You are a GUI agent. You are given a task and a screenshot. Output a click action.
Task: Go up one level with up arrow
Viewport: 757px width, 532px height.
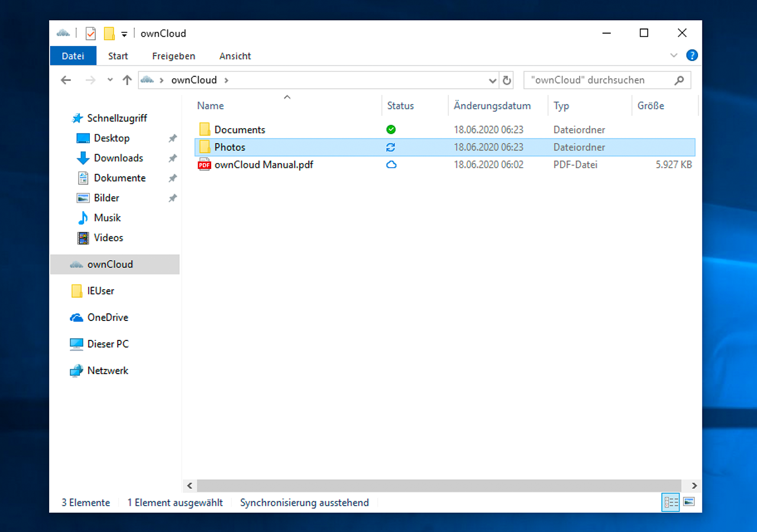pyautogui.click(x=127, y=80)
